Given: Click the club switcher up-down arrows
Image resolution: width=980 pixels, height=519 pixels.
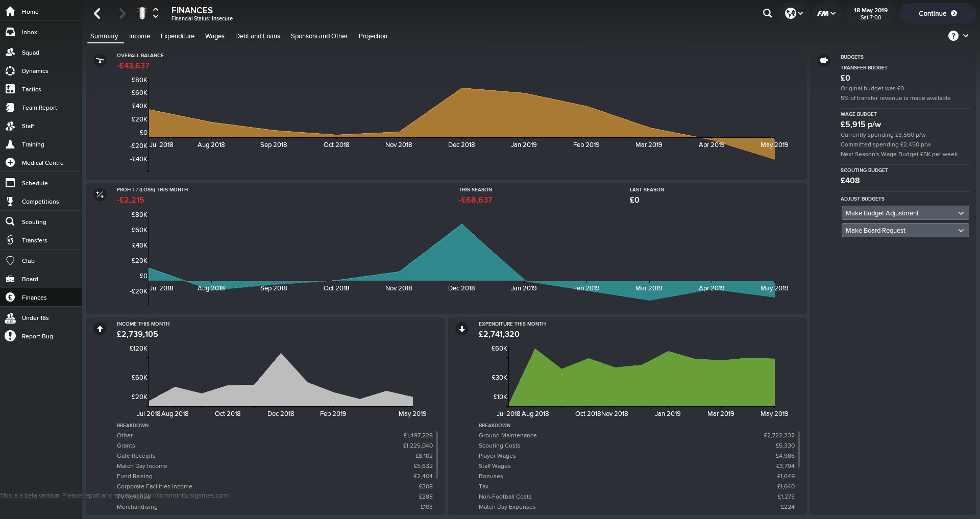Looking at the screenshot, I should [156, 13].
